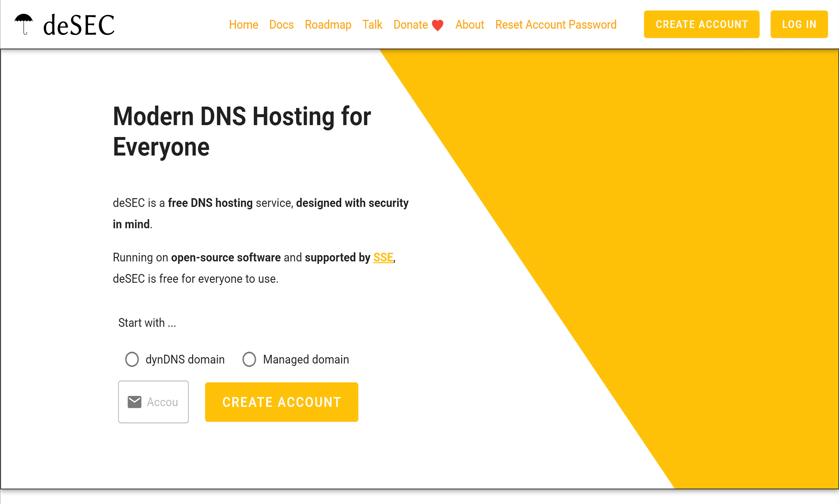Open Reset Account Password link
Image resolution: width=839 pixels, height=504 pixels.
[x=556, y=24]
